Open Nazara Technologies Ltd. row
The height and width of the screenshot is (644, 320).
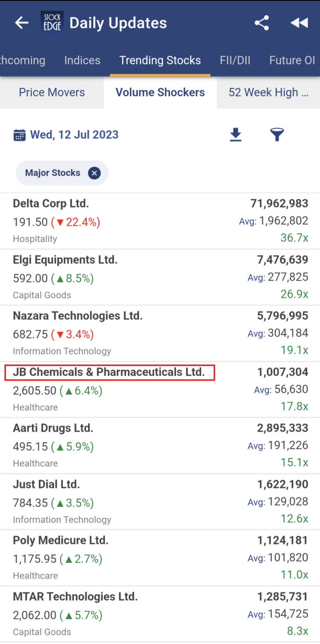[x=77, y=316]
